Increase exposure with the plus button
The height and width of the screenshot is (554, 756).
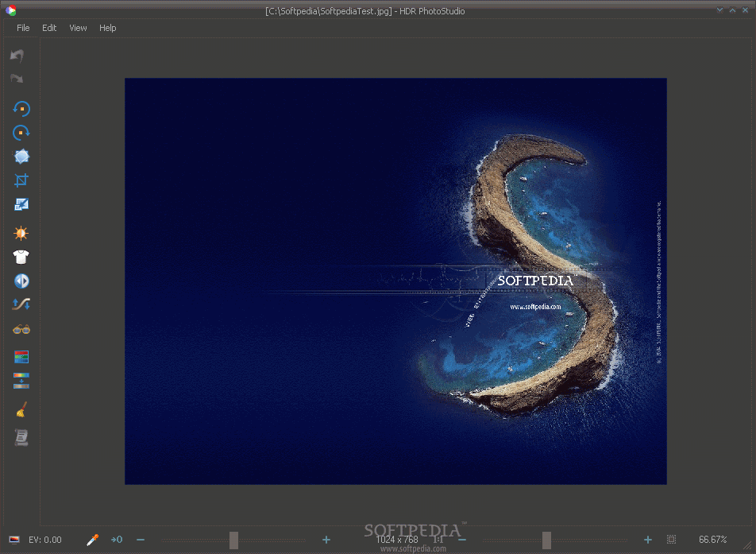click(x=326, y=540)
